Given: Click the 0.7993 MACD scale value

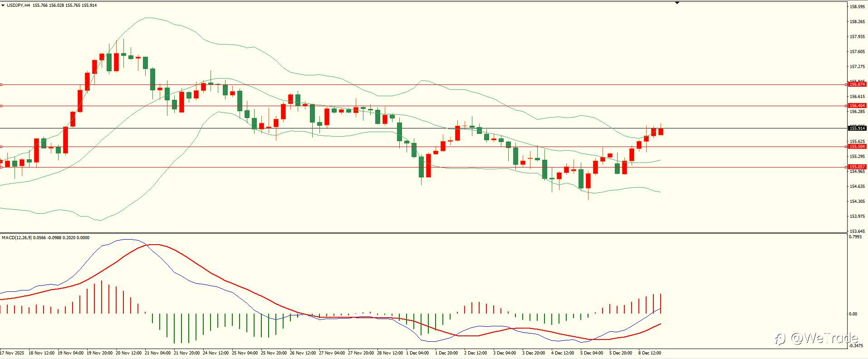Looking at the screenshot, I should [x=855, y=237].
